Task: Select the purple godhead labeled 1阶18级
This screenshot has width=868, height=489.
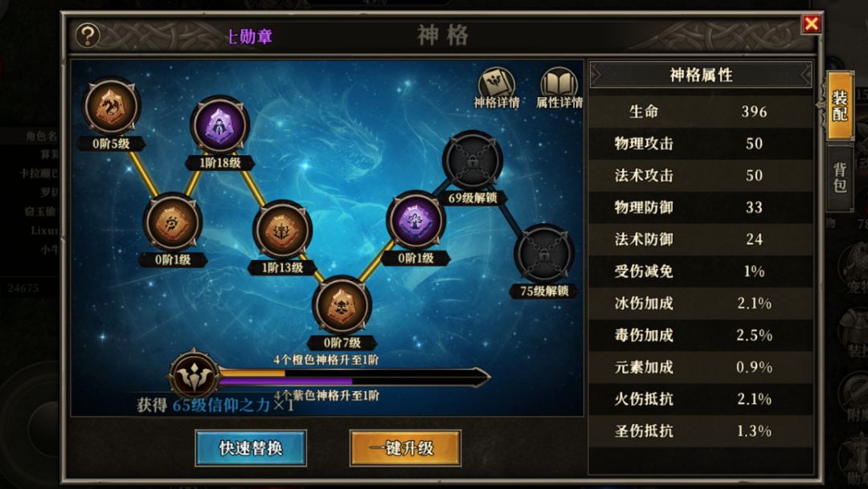Action: pos(219,125)
